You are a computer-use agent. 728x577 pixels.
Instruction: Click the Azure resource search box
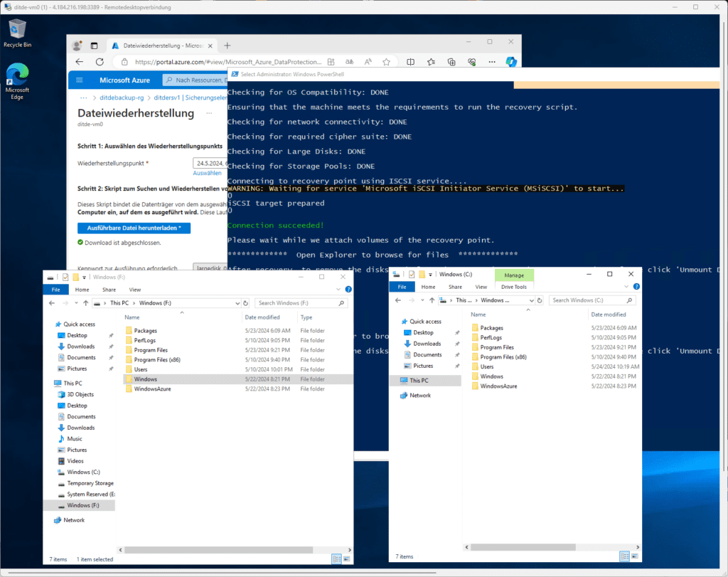196,80
